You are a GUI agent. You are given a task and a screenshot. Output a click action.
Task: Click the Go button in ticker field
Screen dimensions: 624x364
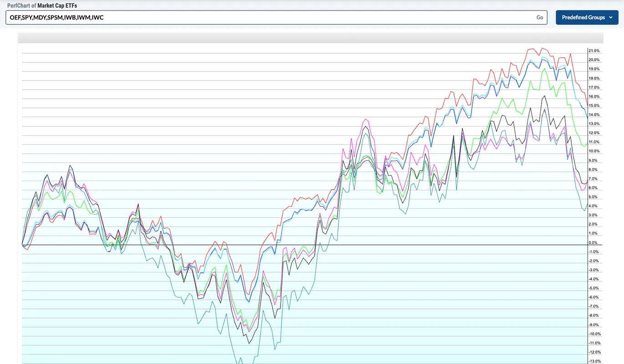click(x=540, y=17)
